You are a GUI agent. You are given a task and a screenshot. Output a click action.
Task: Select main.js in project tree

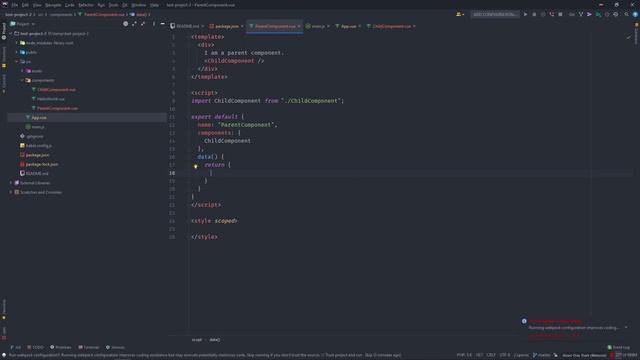[x=38, y=127]
